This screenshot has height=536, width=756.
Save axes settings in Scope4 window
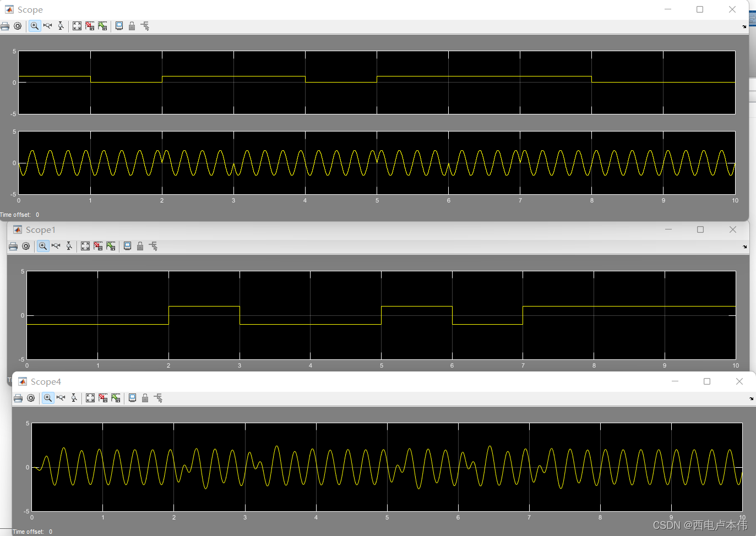click(x=103, y=398)
